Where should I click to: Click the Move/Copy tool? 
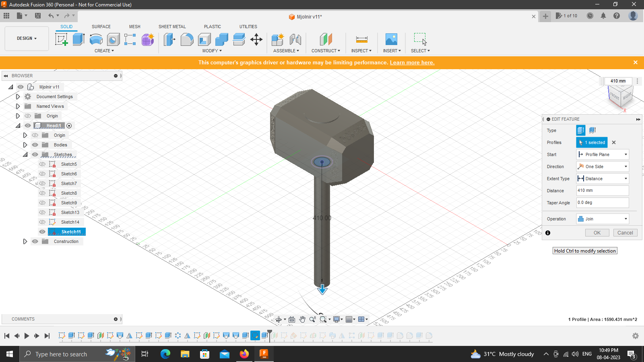pos(256,39)
